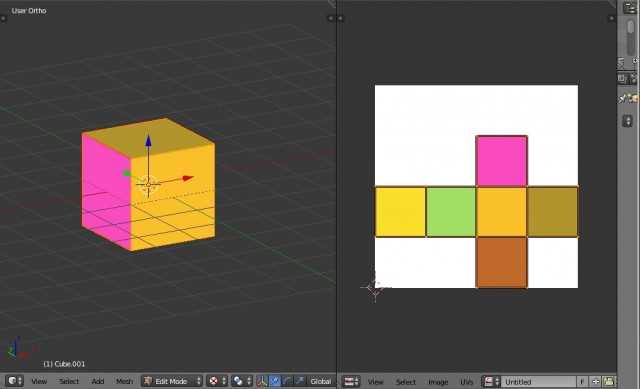This screenshot has height=389, width=640.
Task: Click the 3D cursor in the UV editor
Action: (x=375, y=288)
